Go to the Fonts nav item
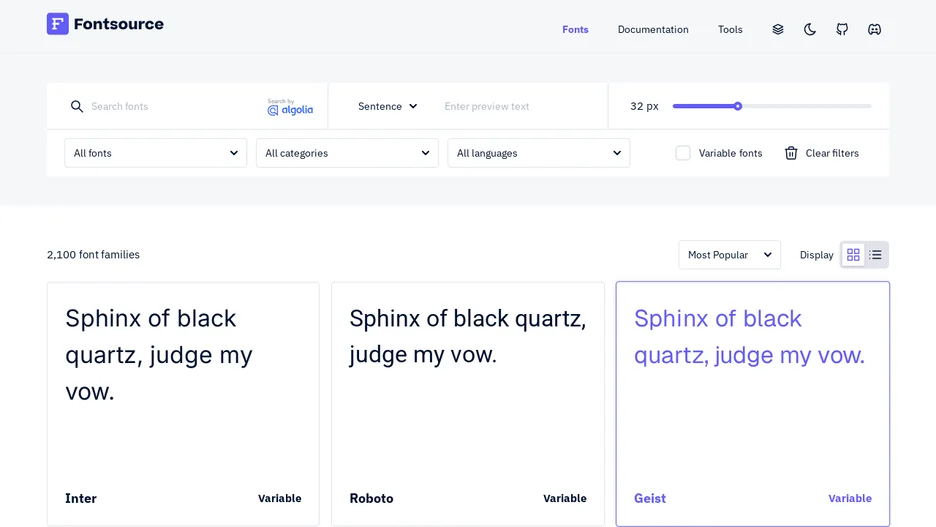This screenshot has width=936, height=527. [x=575, y=29]
